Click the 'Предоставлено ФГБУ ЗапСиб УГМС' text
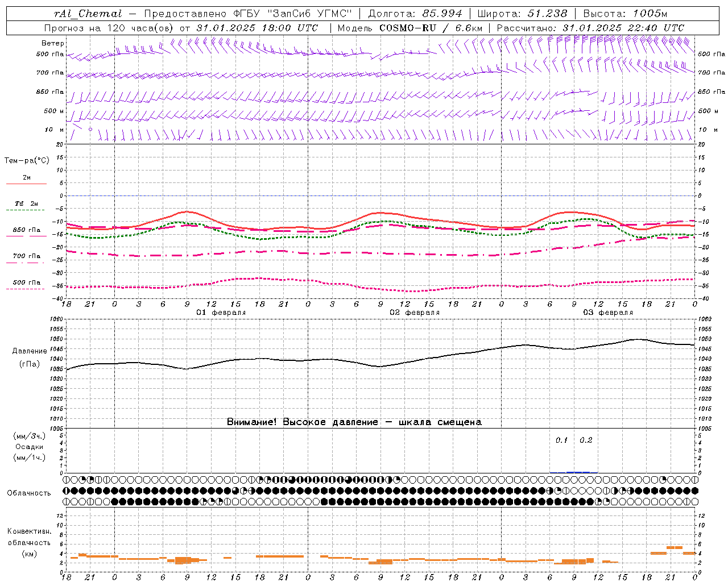 (248, 14)
